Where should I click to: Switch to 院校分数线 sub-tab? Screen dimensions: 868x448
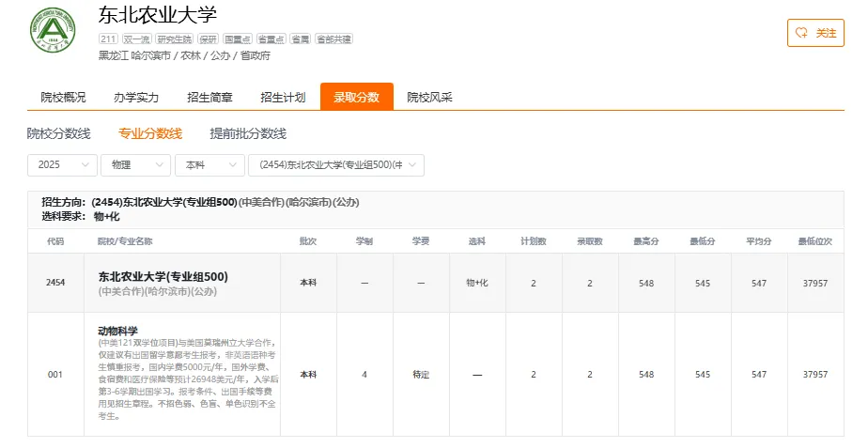(x=58, y=133)
